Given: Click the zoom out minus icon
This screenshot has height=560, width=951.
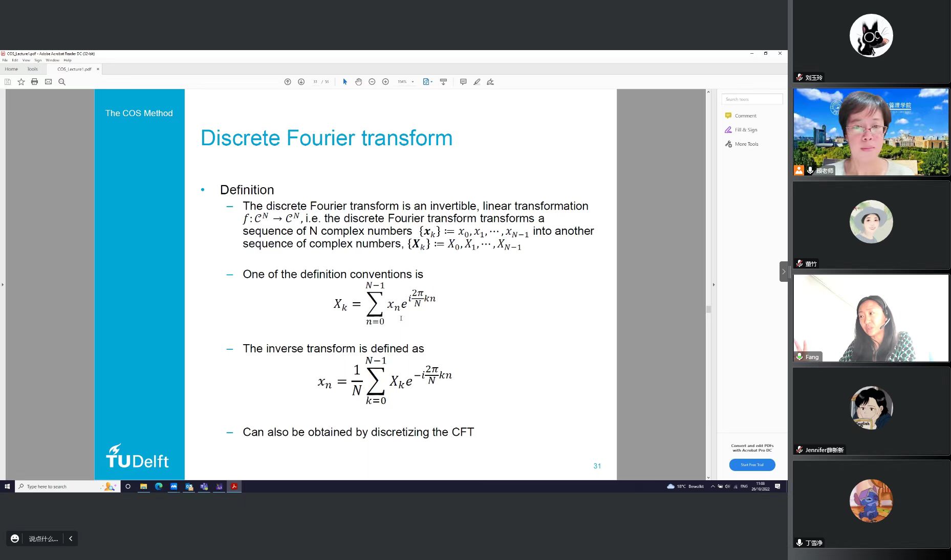Looking at the screenshot, I should [372, 82].
